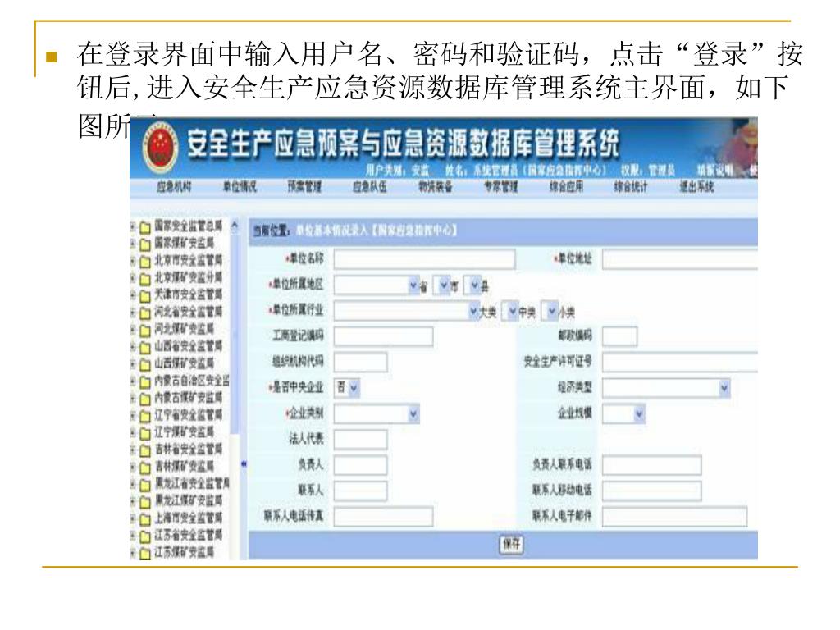Select tree item 天津市安全监管局
This screenshot has width=840, height=630.
pos(188,294)
